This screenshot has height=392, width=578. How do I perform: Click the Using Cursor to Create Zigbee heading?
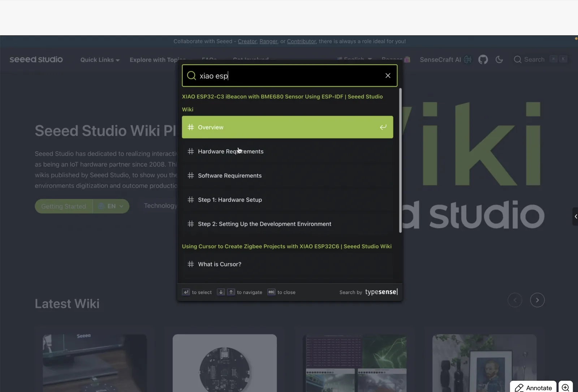[287, 246]
